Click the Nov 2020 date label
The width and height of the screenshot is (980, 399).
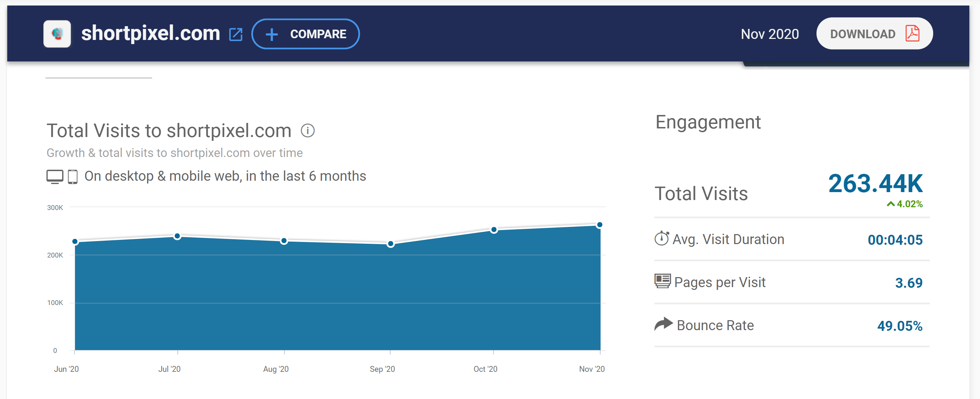tap(770, 34)
